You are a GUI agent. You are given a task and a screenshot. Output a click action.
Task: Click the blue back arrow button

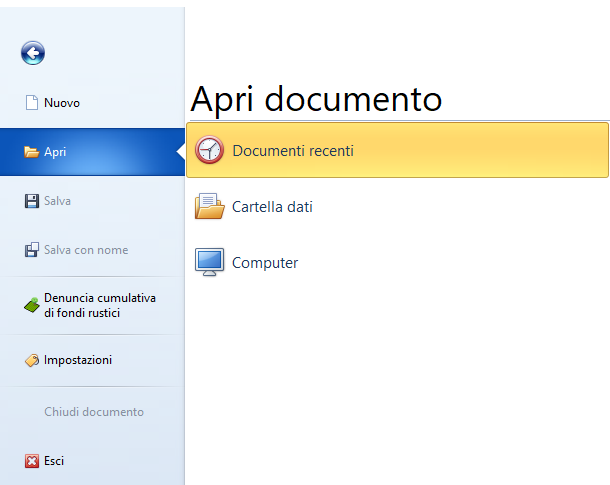pos(33,53)
